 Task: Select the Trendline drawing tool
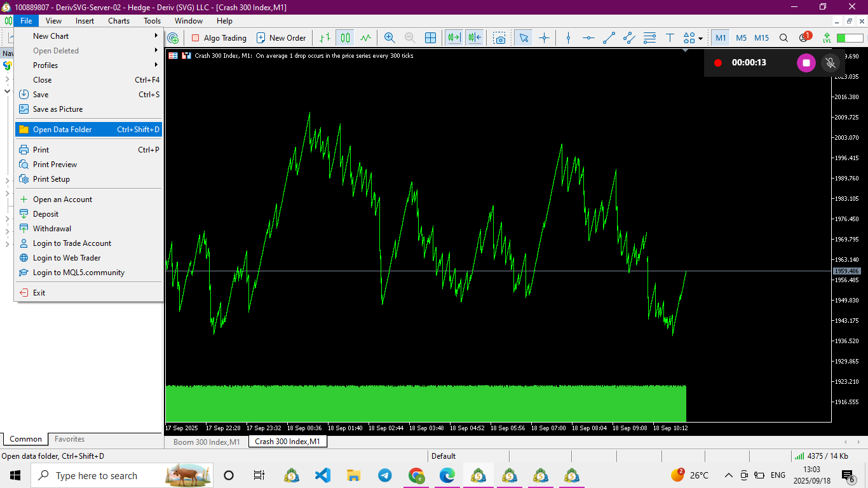click(x=609, y=38)
